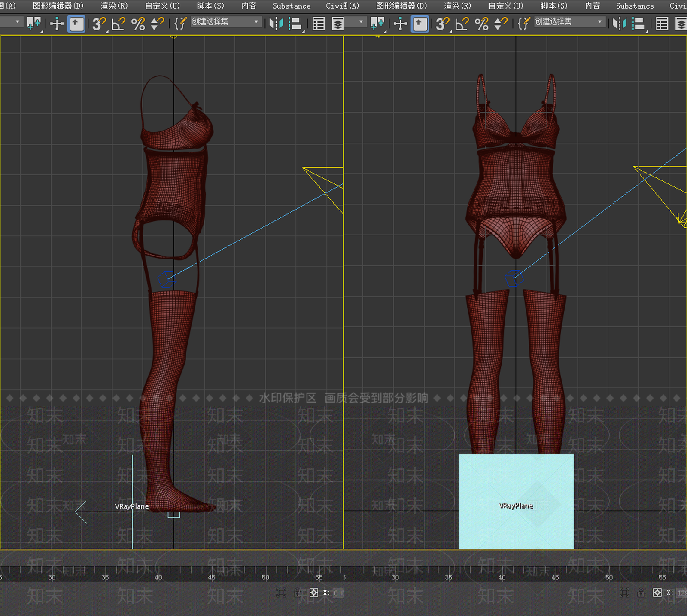This screenshot has height=616, width=687.
Task: Open the 脚本(S) menu above side viewport
Action: (x=210, y=6)
